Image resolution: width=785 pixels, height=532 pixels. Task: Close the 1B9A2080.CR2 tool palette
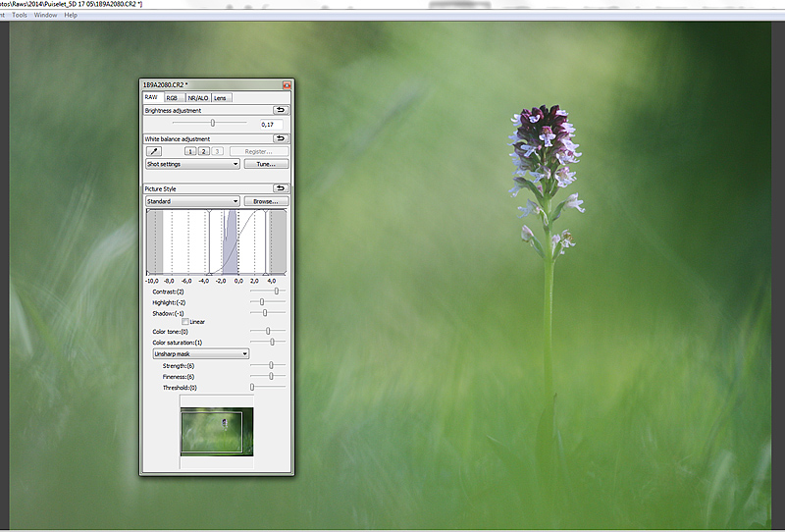287,85
